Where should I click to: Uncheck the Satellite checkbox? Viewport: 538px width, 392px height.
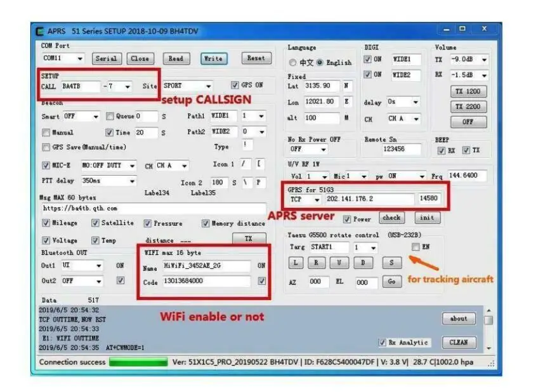coord(95,223)
